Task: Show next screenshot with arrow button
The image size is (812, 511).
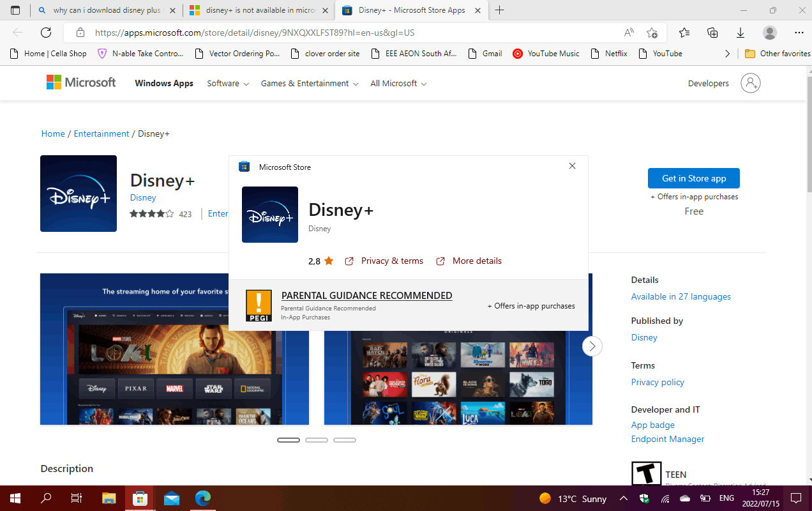Action: (x=592, y=346)
